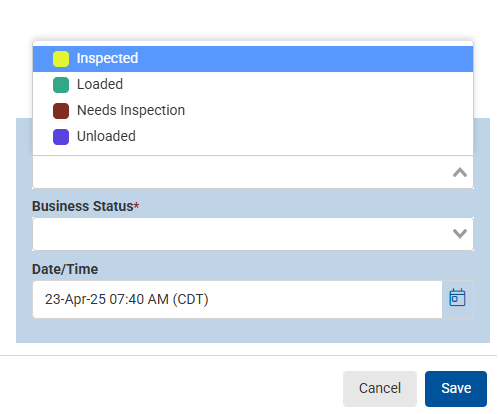This screenshot has height=414, width=500.
Task: Click the Date/Time label
Action: (x=65, y=269)
